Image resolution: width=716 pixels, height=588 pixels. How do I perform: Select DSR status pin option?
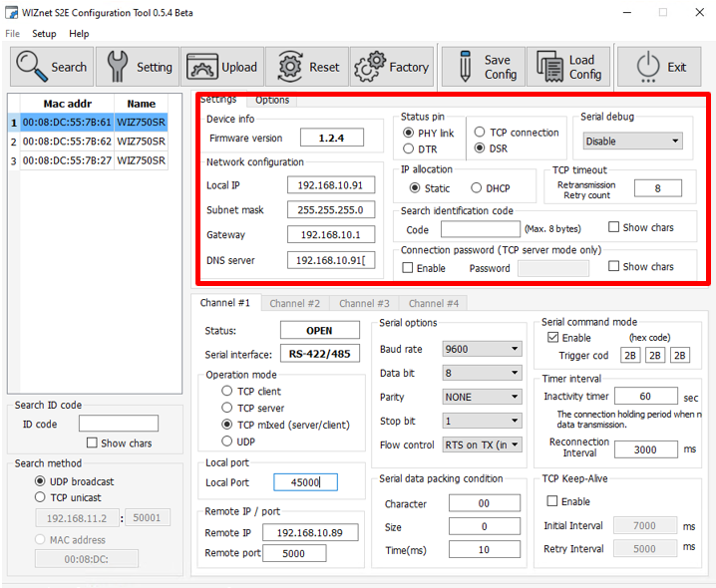[491, 147]
